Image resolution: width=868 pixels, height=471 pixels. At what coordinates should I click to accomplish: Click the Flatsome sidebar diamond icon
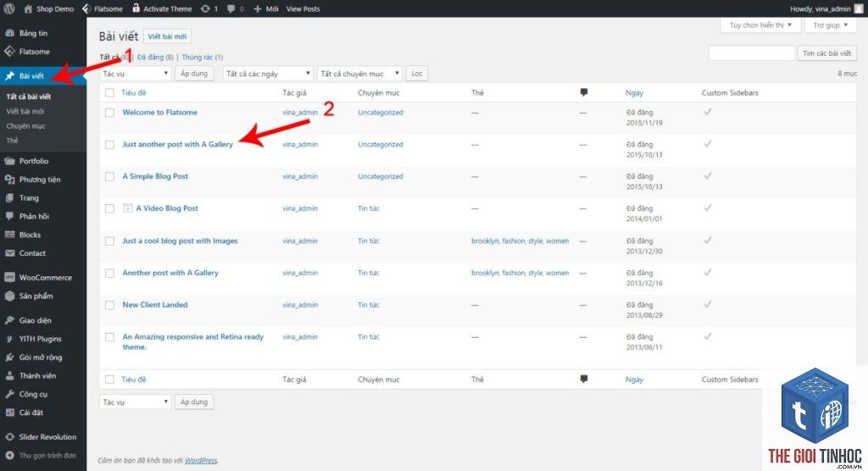tap(9, 52)
